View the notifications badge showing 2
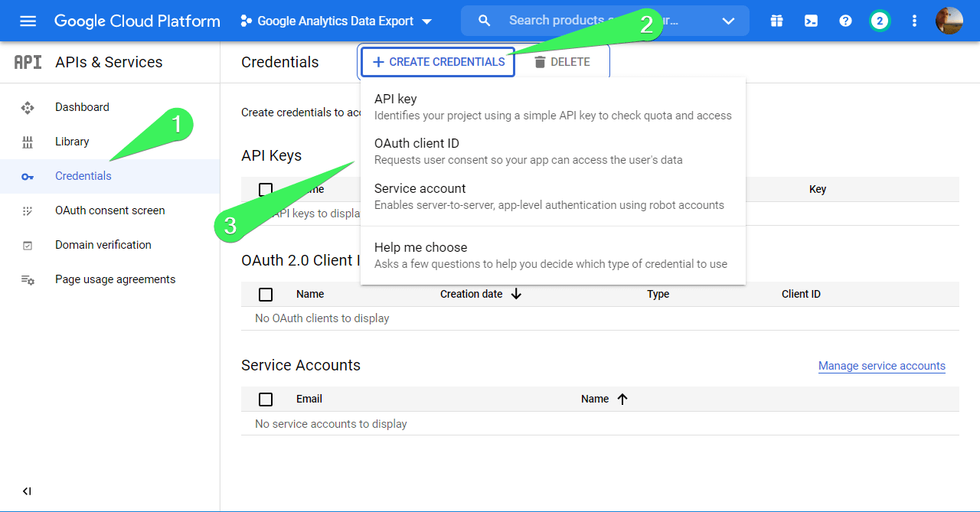The image size is (980, 512). pos(880,21)
